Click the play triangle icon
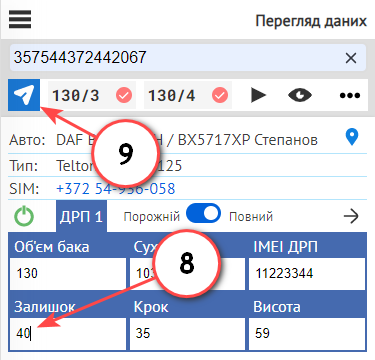The image size is (375, 360). coord(258,95)
